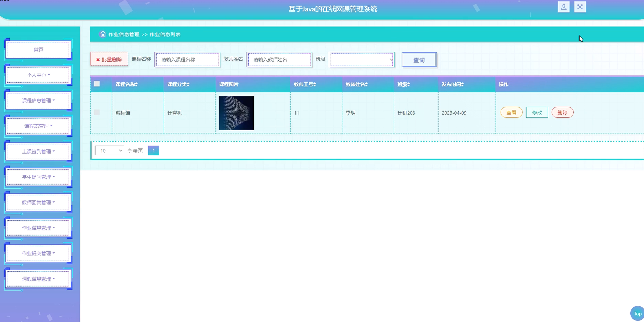644x322 pixels.
Task: Sort by 班级 column
Action: tap(404, 84)
